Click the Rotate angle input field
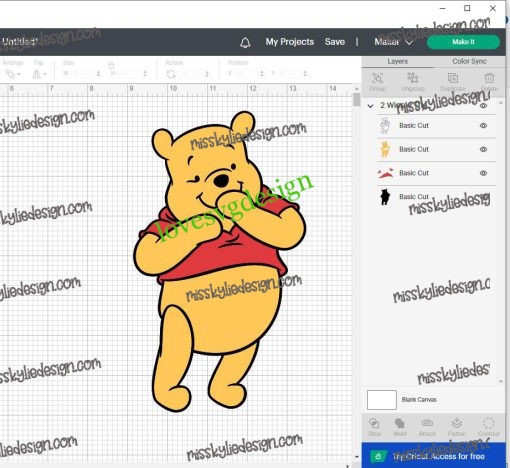 tap(192, 74)
